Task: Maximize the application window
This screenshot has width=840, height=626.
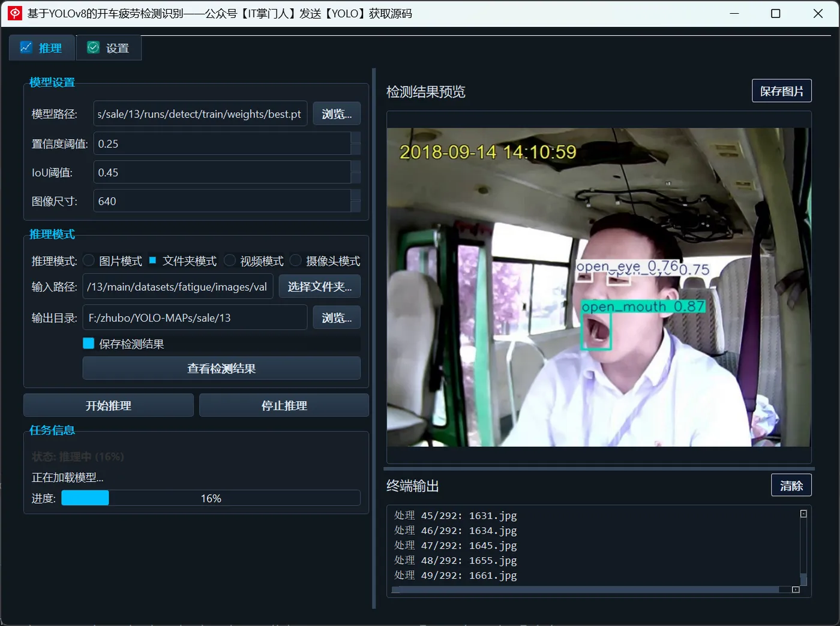Action: (776, 13)
